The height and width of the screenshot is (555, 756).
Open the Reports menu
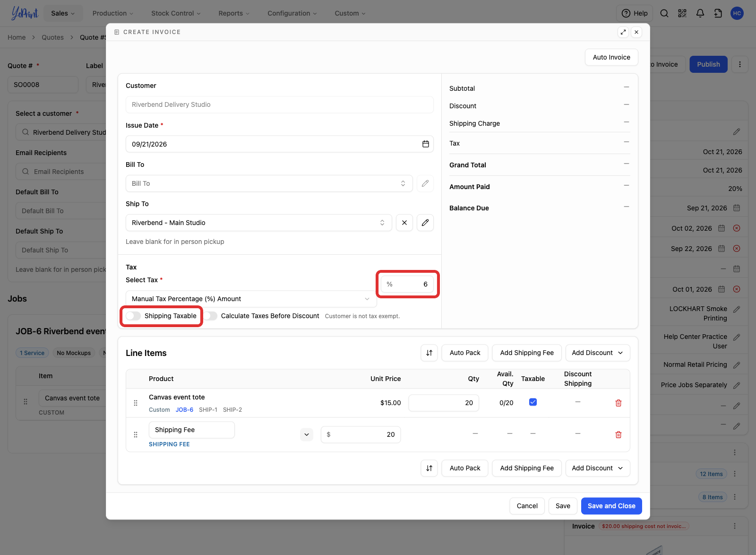(x=234, y=13)
